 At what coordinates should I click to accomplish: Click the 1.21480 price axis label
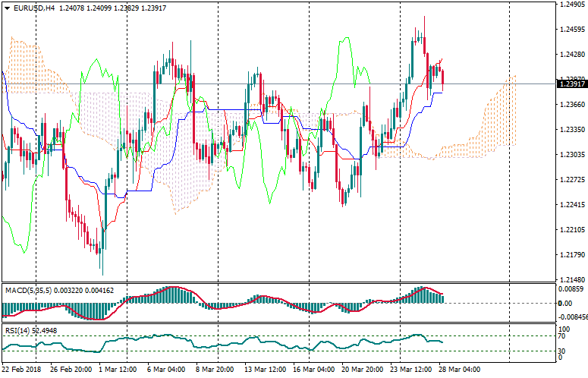571,279
